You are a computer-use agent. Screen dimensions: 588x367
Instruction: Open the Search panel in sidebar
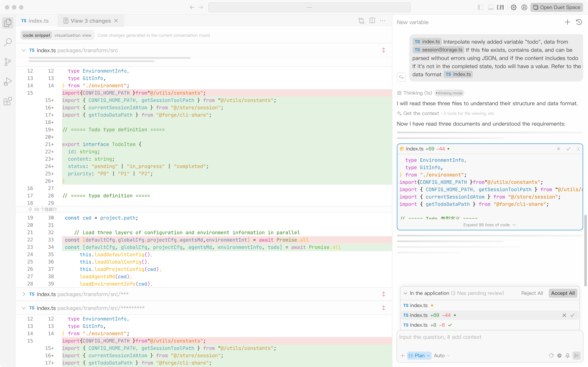coord(8,42)
